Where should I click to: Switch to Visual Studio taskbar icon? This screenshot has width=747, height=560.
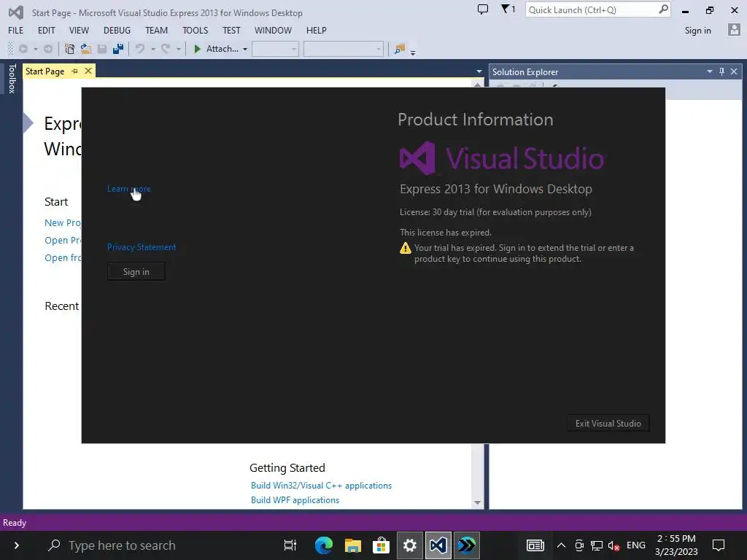click(438, 545)
